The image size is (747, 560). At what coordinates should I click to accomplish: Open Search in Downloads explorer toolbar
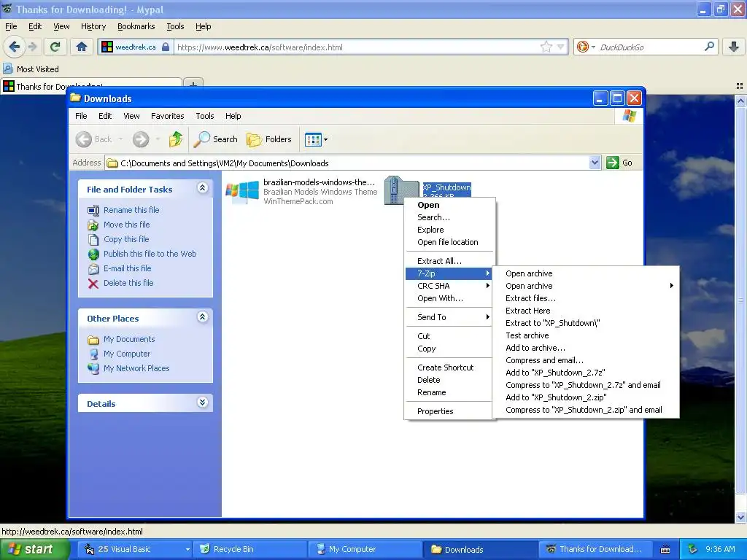click(215, 139)
